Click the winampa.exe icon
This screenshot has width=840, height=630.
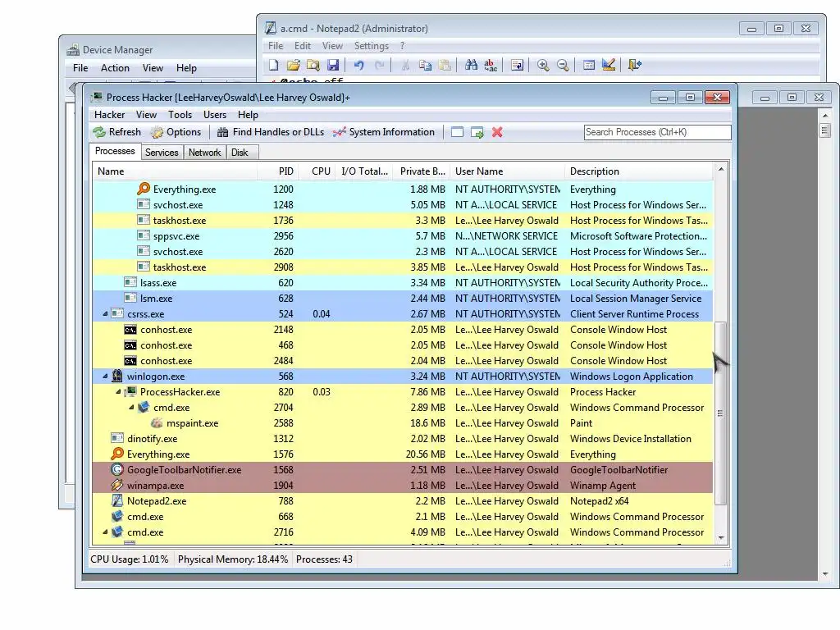[x=117, y=485]
